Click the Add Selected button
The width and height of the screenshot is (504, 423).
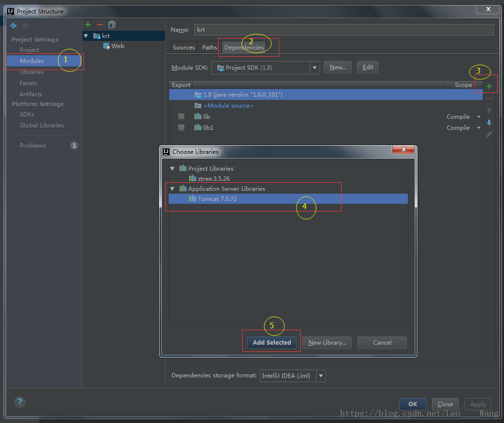point(271,343)
